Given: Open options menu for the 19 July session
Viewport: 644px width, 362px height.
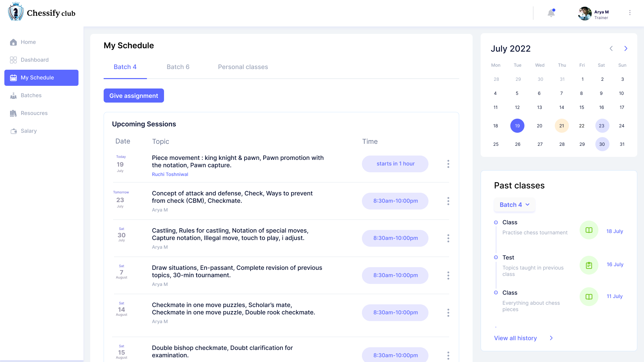Looking at the screenshot, I should click(x=448, y=164).
